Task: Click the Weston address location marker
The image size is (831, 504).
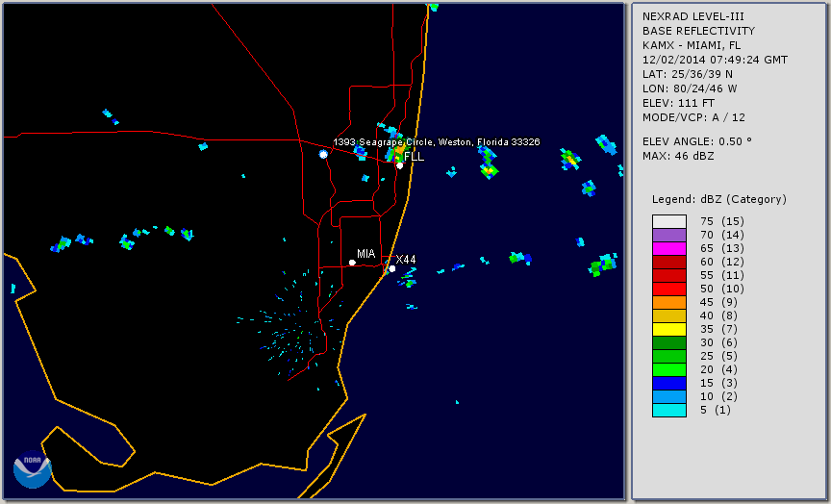Action: 323,154
